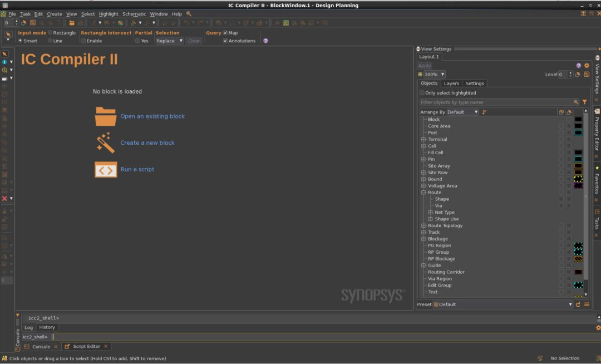Open the orange gear options in View Settings
601x364 pixels.
coord(587,66)
